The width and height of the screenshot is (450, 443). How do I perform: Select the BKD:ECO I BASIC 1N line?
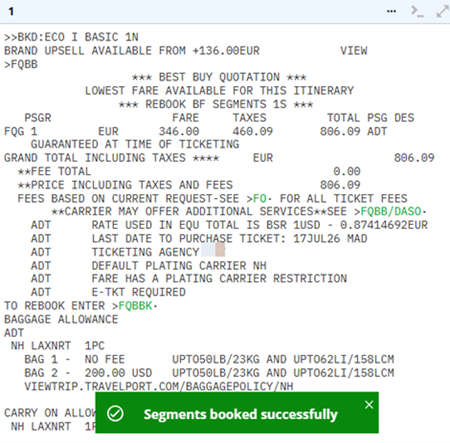coord(71,37)
